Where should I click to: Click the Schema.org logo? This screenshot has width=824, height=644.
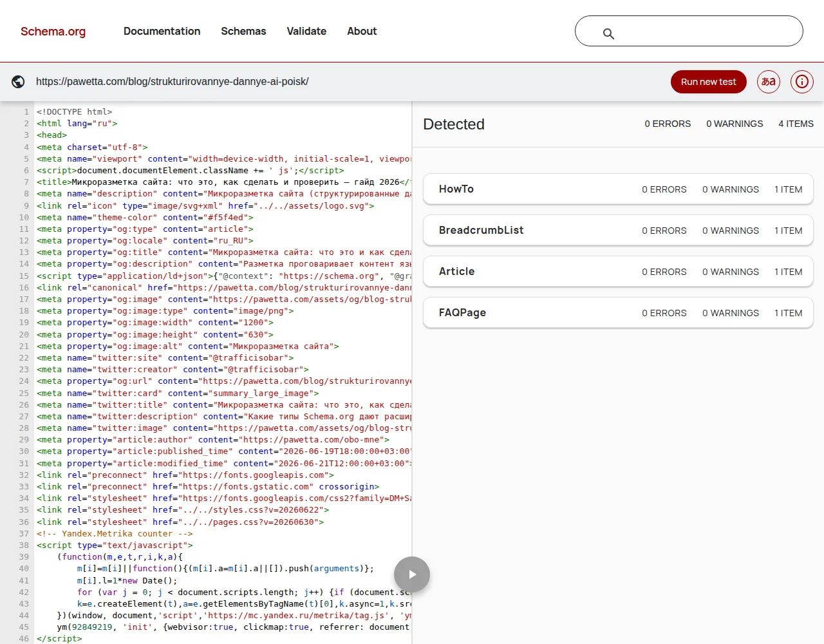[x=53, y=32]
